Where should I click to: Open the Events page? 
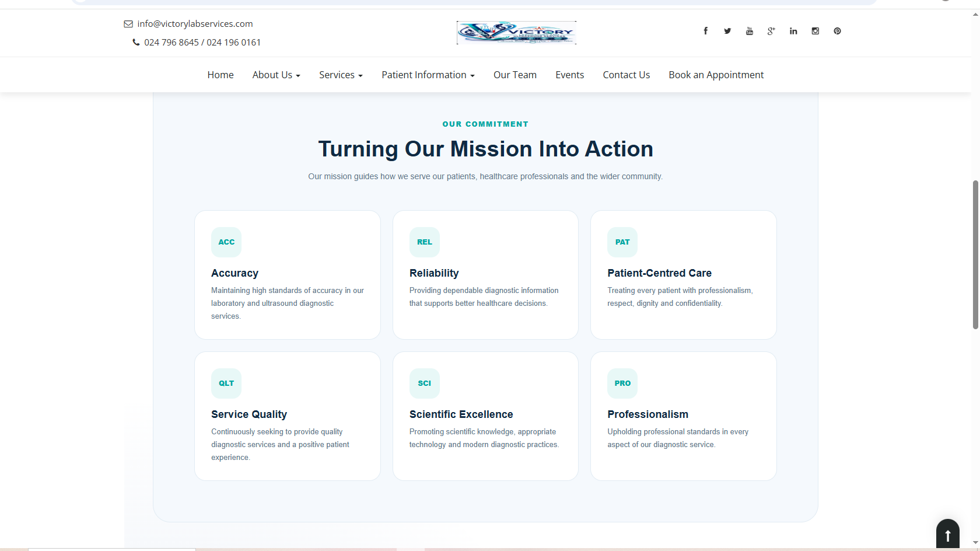(570, 75)
